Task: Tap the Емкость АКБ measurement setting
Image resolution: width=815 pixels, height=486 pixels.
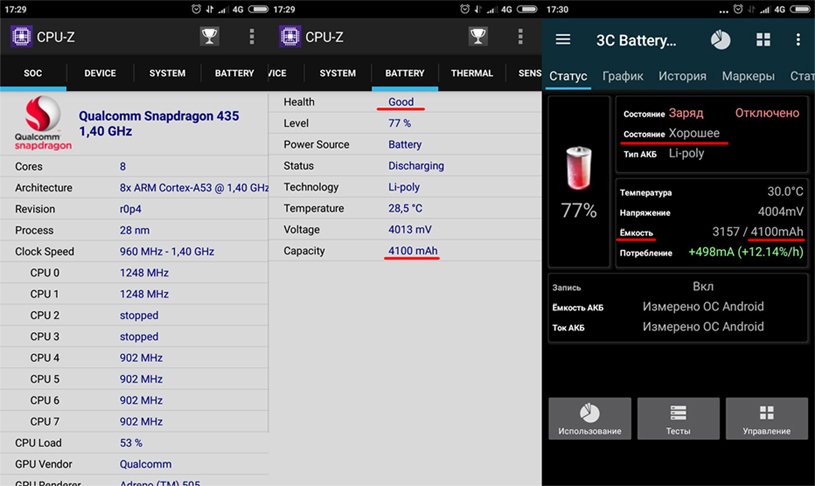Action: point(678,307)
